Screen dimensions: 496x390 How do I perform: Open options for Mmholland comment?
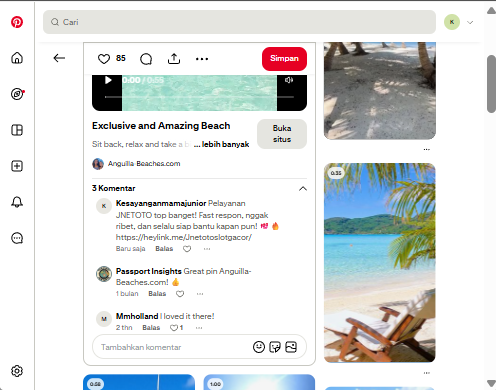[199, 328]
